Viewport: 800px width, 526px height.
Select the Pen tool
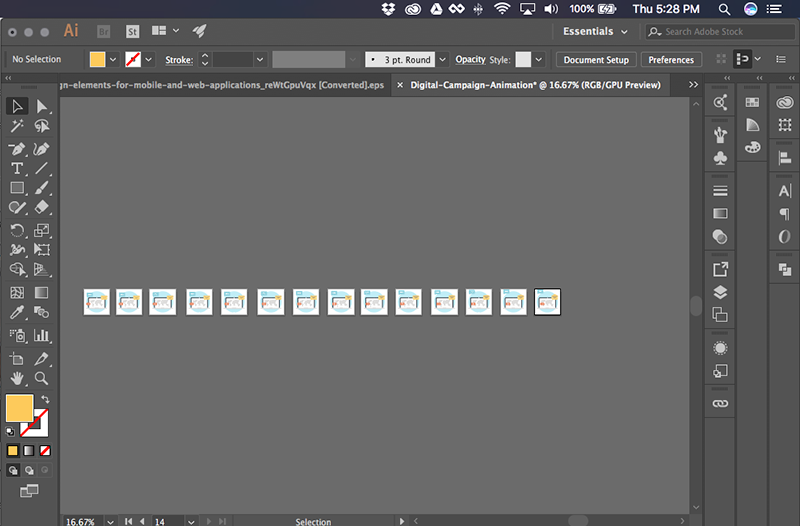pos(17,149)
